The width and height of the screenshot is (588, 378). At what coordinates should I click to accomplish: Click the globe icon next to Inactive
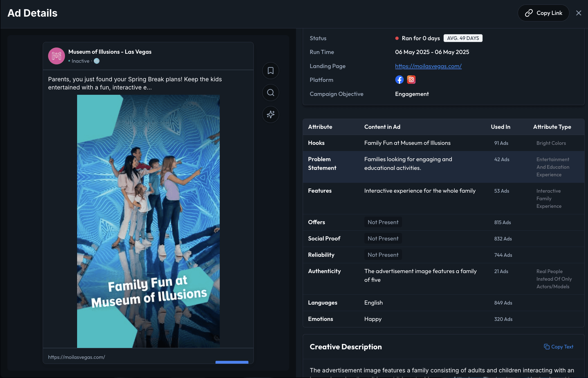coord(96,61)
